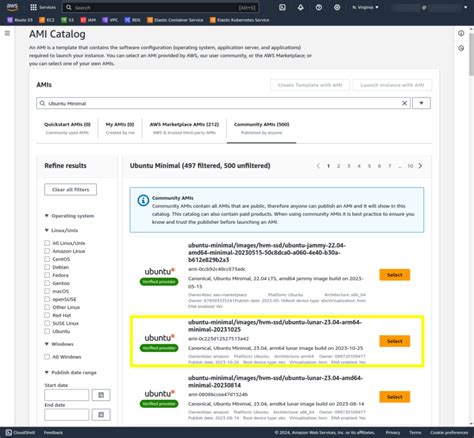The image size is (474, 438).
Task: Check the Amazon Linux filter
Action: coord(47,251)
